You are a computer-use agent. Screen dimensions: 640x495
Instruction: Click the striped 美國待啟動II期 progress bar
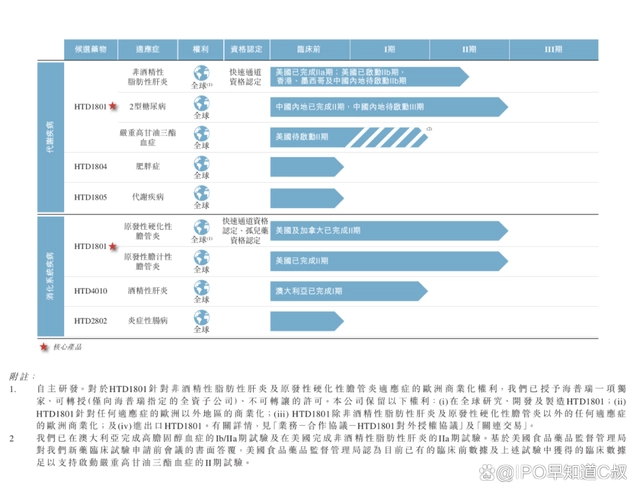point(352,136)
